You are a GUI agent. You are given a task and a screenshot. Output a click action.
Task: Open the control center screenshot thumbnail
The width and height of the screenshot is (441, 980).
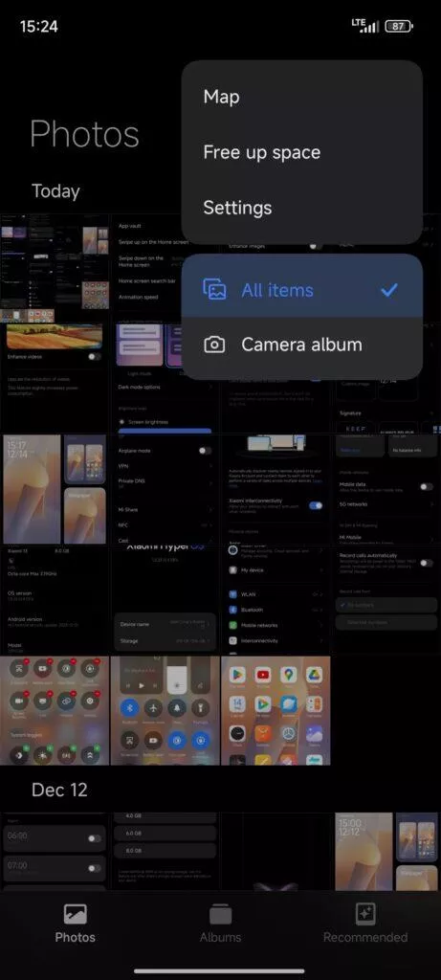(x=165, y=711)
